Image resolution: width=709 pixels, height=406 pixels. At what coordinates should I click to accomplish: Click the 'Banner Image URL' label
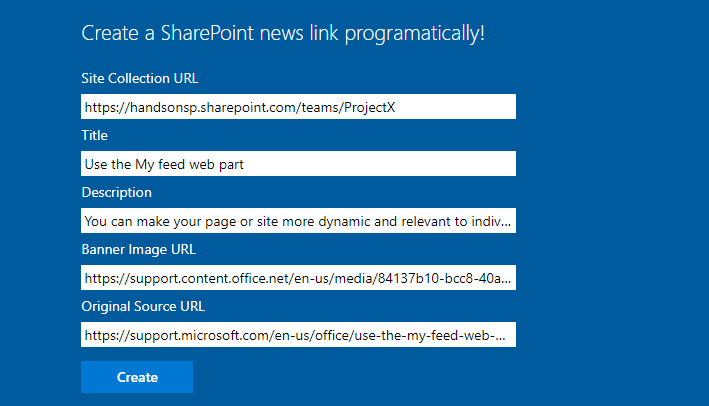[138, 250]
